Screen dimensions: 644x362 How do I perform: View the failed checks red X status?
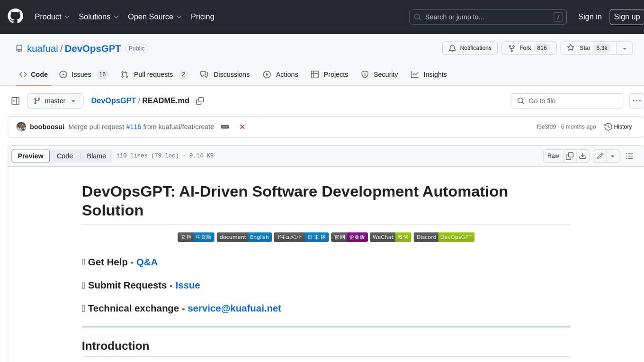242,127
